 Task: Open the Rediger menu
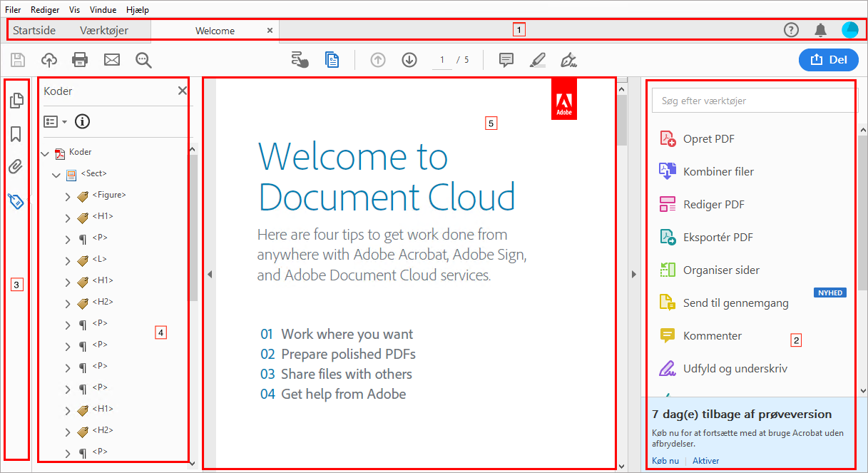pos(45,10)
